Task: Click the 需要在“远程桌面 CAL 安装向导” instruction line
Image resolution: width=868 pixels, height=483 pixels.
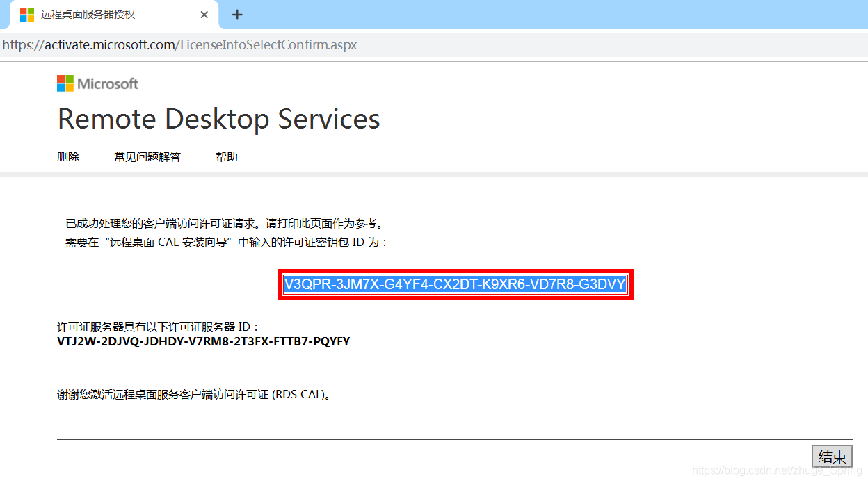Action: pos(227,242)
